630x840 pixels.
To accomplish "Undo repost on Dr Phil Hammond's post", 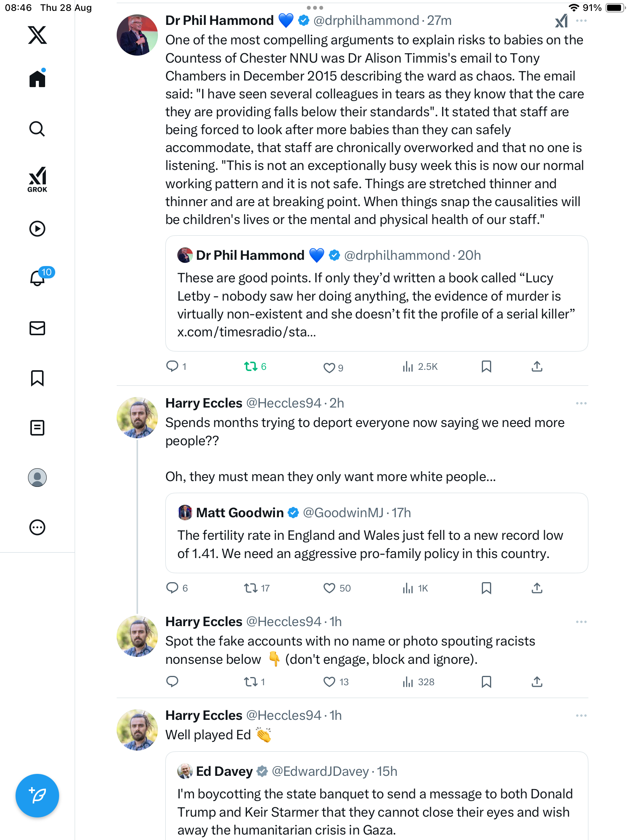I will click(x=251, y=366).
